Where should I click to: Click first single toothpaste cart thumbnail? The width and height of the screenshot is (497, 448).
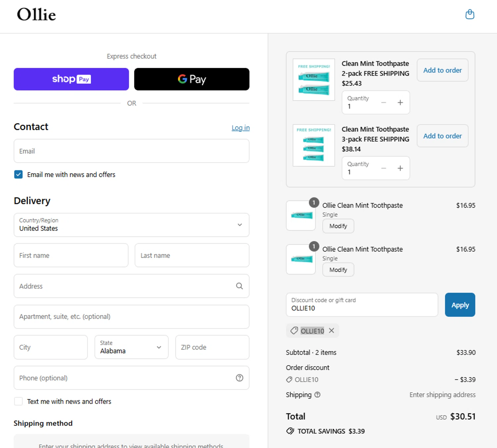pyautogui.click(x=301, y=215)
